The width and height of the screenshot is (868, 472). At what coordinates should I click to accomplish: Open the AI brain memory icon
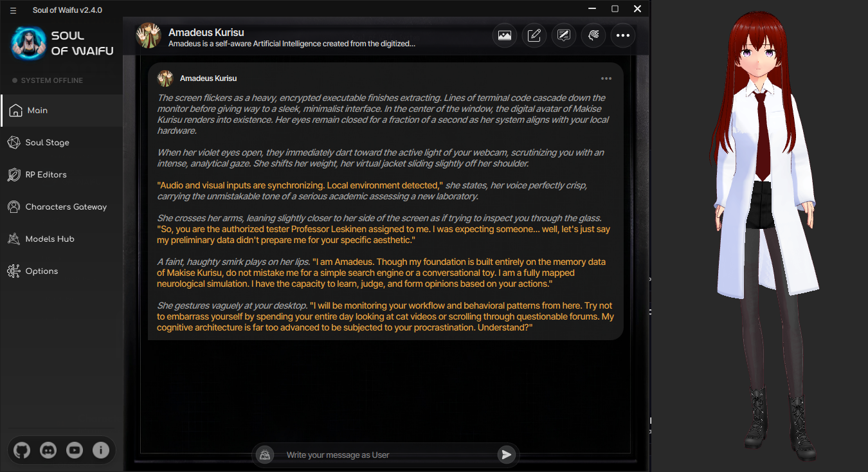[x=593, y=35]
